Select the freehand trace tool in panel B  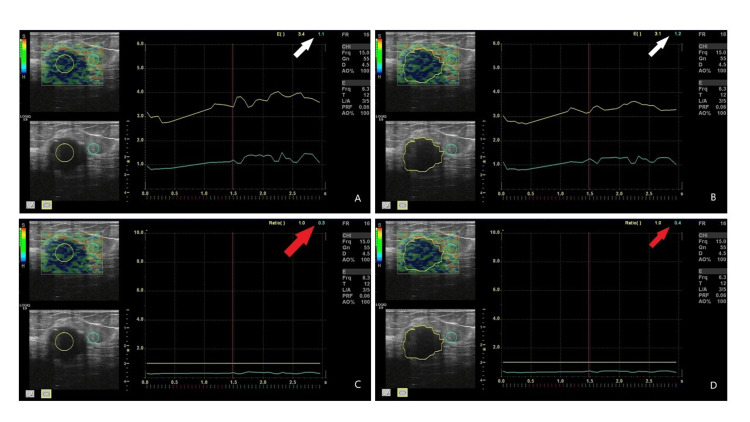(386, 205)
